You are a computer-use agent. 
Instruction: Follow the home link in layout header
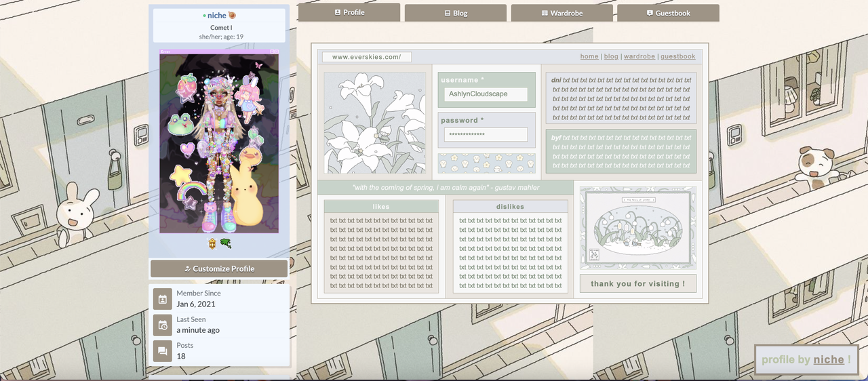pos(589,57)
